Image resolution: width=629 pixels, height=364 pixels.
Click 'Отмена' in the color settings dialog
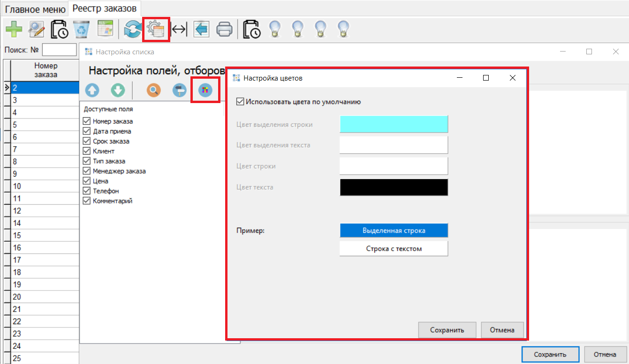click(502, 330)
